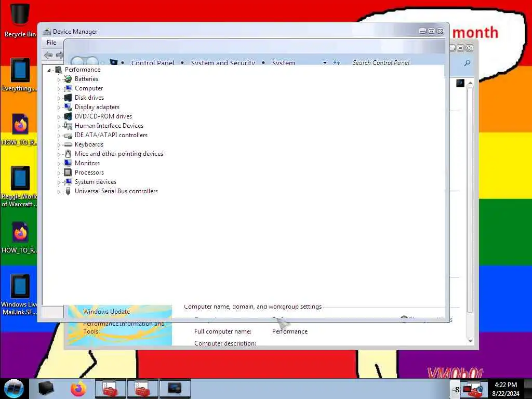Expand the Batteries node
Image resolution: width=532 pixels, height=399 pixels.
[59, 79]
